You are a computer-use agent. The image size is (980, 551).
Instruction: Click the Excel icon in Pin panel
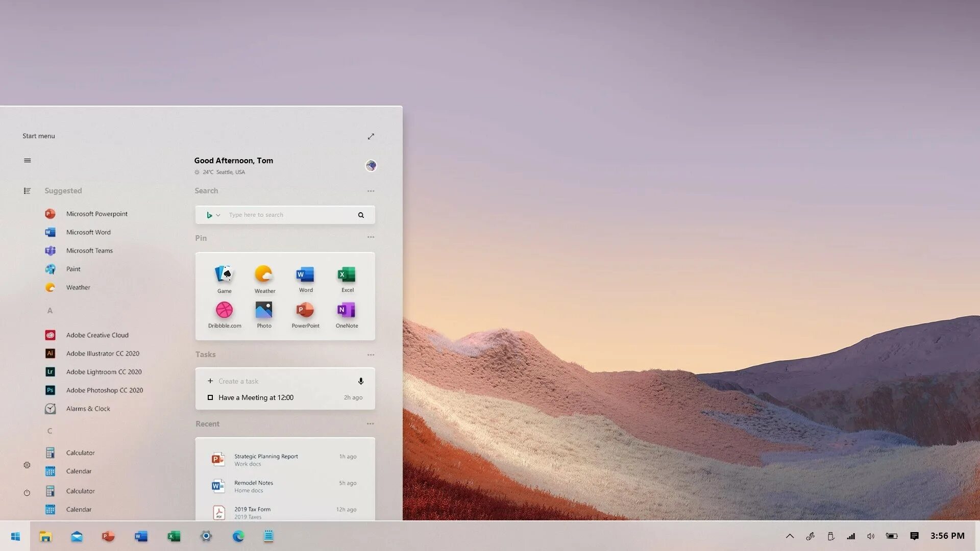(x=347, y=275)
